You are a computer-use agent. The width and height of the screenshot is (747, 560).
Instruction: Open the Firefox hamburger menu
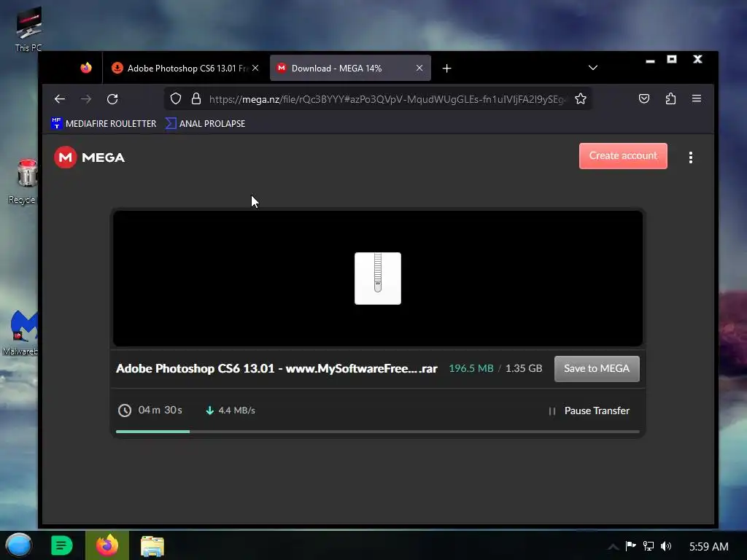pyautogui.click(x=697, y=98)
